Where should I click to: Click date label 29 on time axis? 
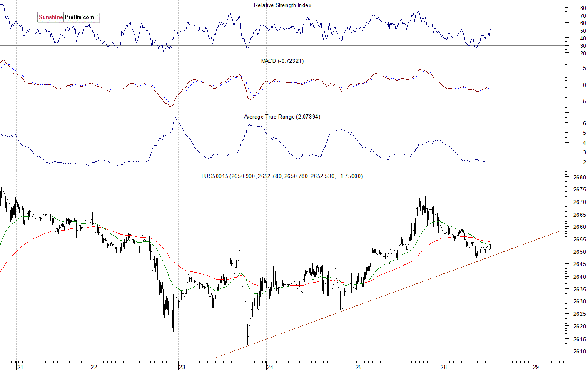[x=536, y=367]
